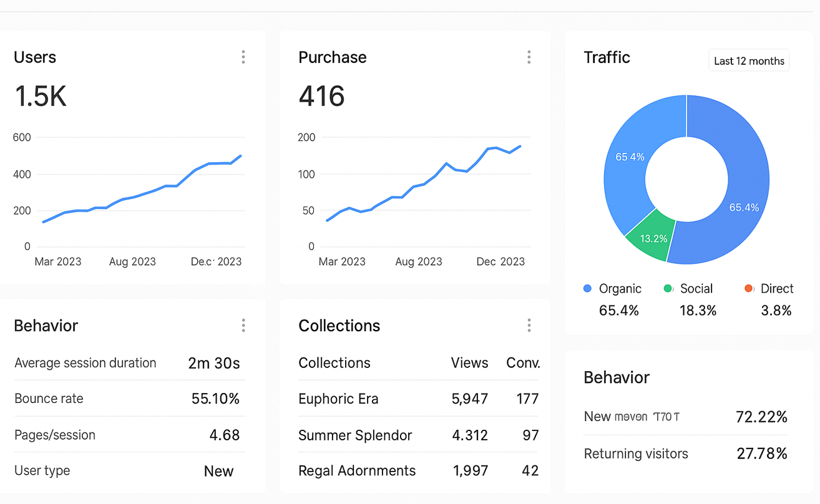The height and width of the screenshot is (504, 820).
Task: Click the Returning visitors row
Action: [x=685, y=453]
